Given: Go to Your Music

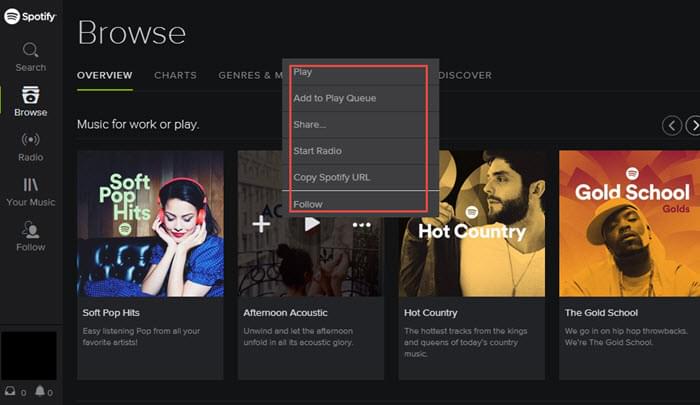Looking at the screenshot, I should tap(30, 192).
